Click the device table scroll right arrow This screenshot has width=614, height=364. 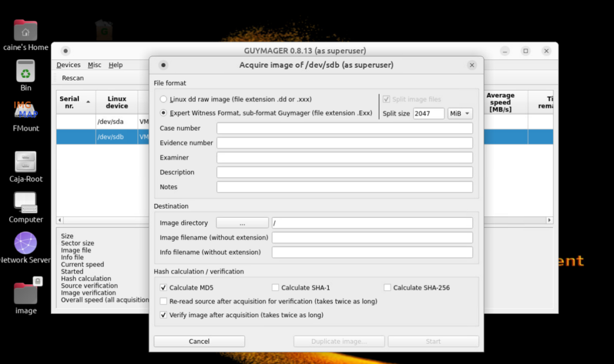pos(549,220)
